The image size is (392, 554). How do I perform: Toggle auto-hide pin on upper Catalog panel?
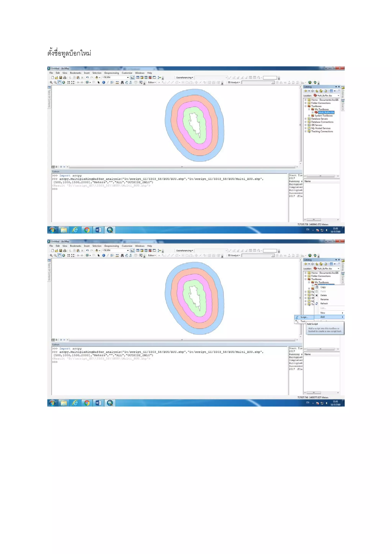point(336,87)
